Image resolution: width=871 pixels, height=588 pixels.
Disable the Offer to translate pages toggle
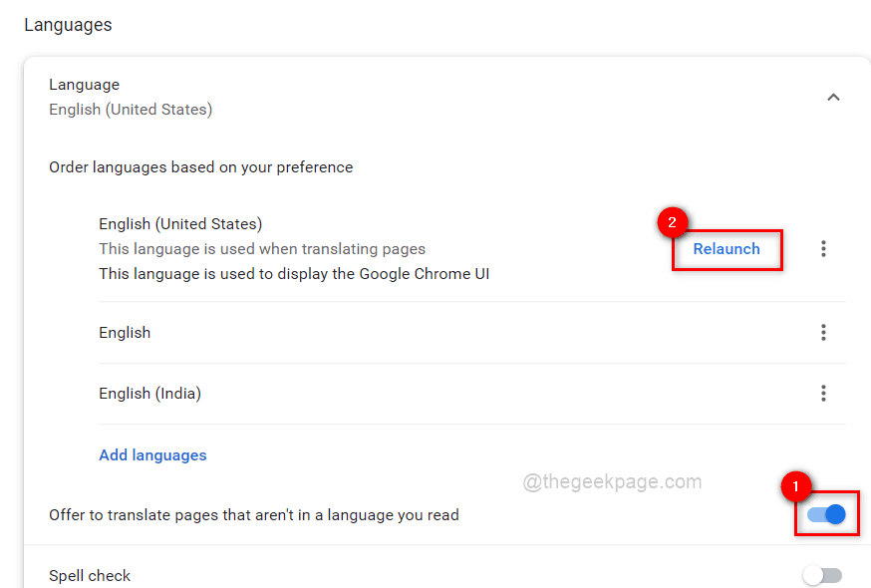[826, 514]
